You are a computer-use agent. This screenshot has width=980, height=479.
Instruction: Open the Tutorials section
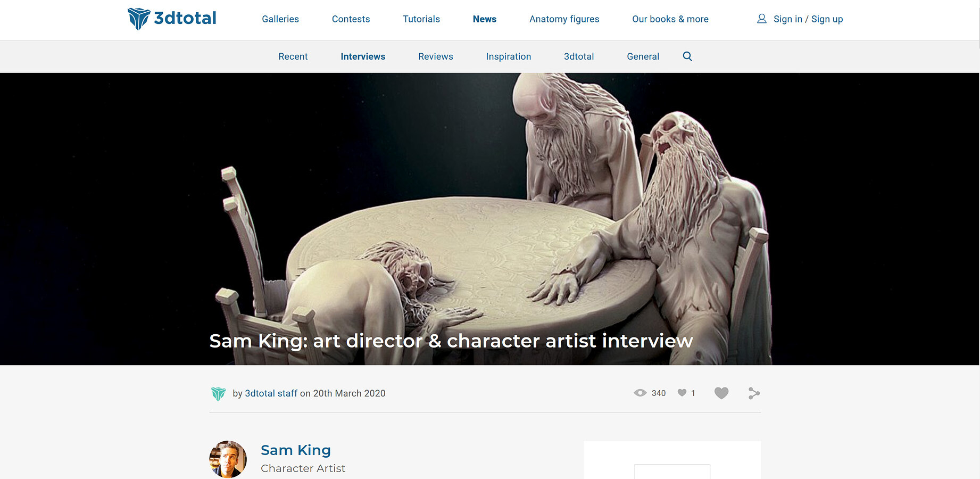[x=421, y=19]
